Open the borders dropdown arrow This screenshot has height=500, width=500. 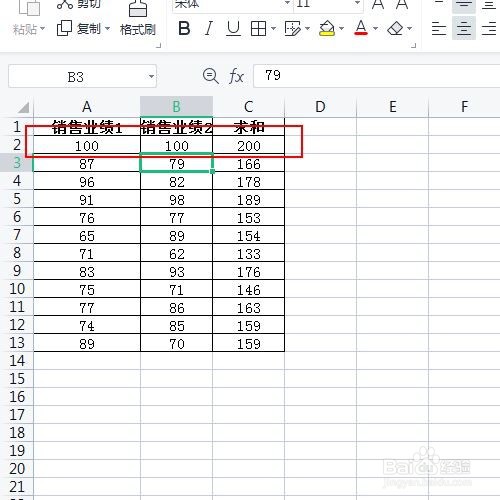click(273, 29)
